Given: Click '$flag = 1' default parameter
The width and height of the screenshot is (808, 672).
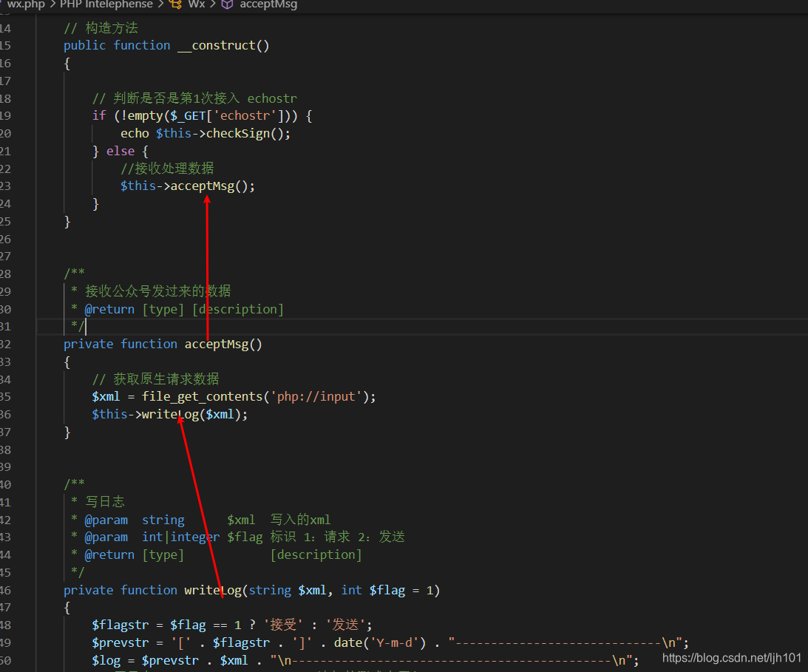Looking at the screenshot, I should point(401,591).
